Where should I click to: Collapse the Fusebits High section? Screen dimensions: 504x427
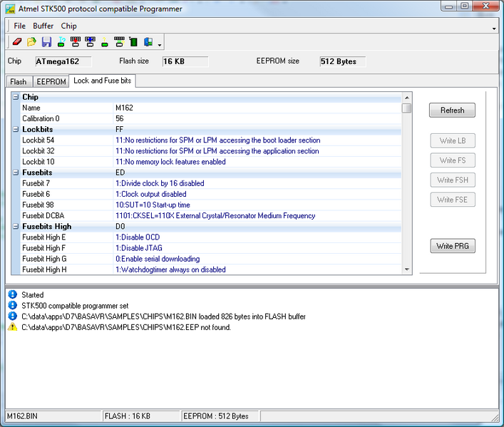pyautogui.click(x=16, y=227)
